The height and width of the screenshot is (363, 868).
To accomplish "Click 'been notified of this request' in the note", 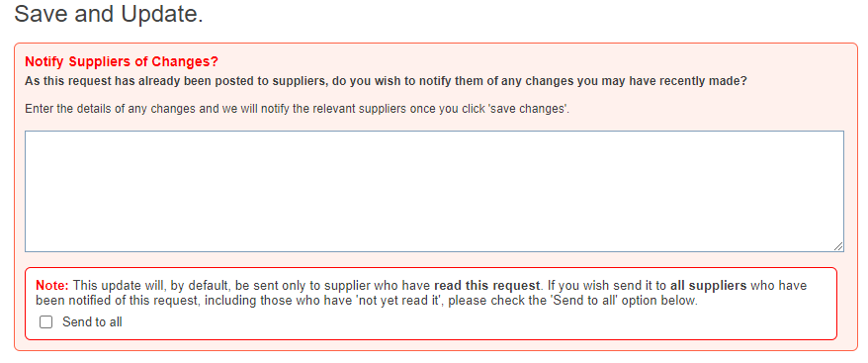I will click(104, 302).
